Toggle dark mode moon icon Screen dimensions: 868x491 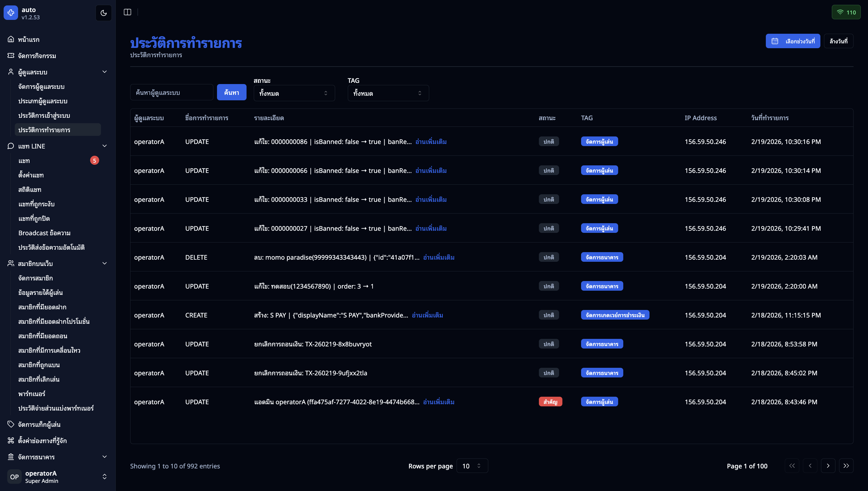pos(104,13)
